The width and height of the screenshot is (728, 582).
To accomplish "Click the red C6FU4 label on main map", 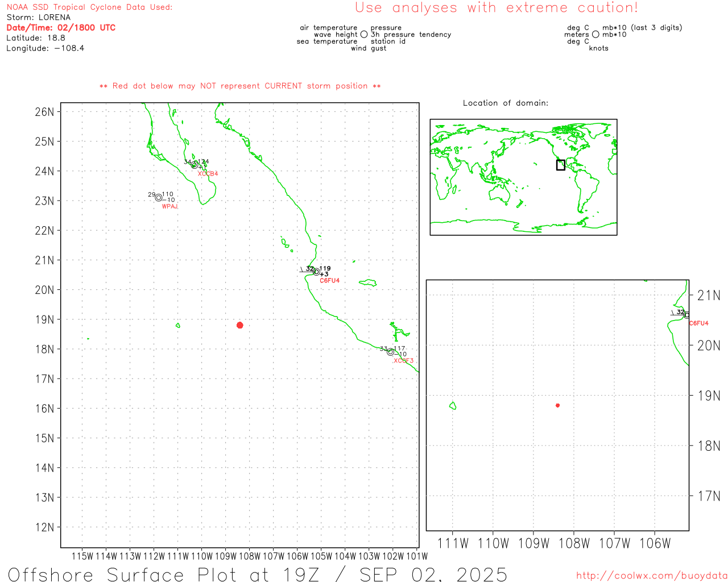I will [330, 281].
